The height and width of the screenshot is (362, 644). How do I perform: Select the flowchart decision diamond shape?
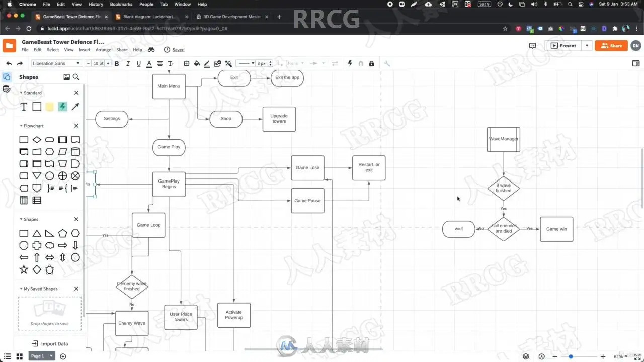[x=37, y=140]
